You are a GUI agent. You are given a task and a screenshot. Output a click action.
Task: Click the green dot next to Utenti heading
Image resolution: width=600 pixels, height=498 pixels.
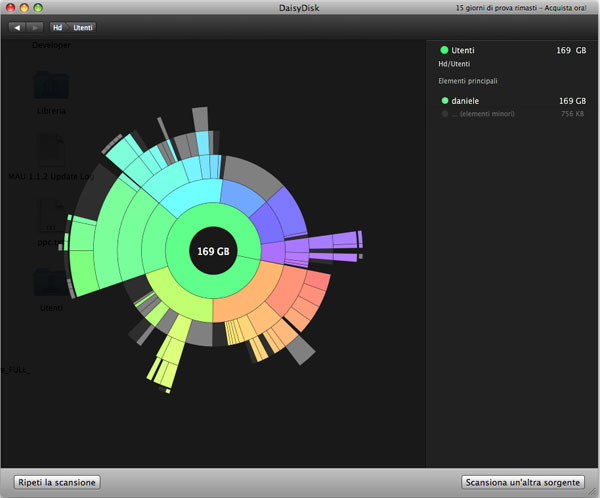click(x=444, y=50)
